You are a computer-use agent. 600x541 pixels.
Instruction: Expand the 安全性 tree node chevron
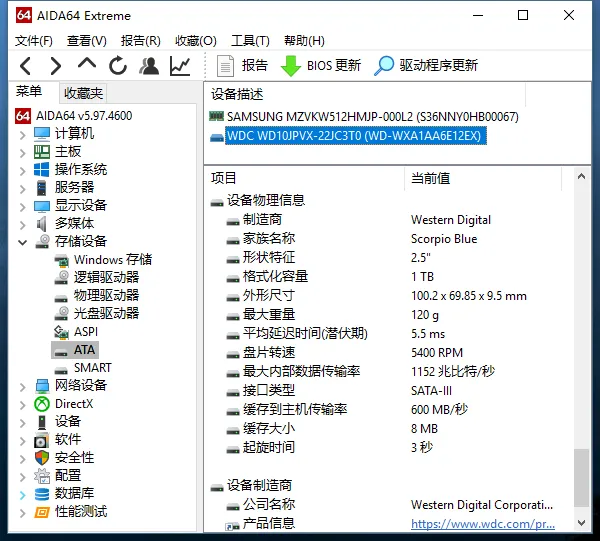pyautogui.click(x=23, y=459)
